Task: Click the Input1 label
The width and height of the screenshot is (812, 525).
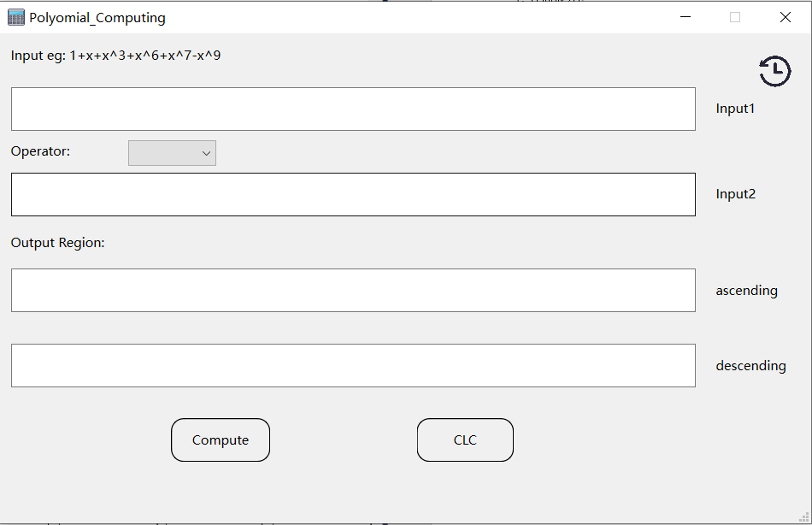Action: tap(735, 109)
